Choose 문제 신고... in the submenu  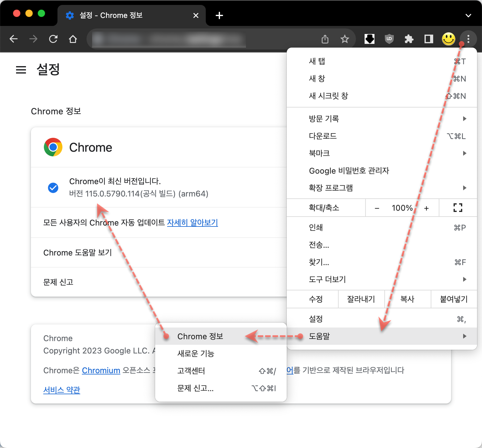point(221,388)
